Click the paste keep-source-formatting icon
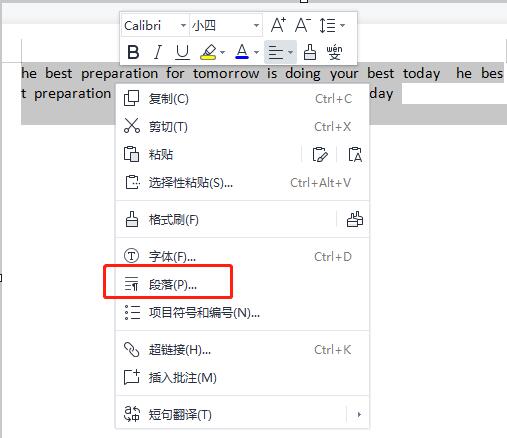Image resolution: width=507 pixels, height=438 pixels. pos(320,155)
